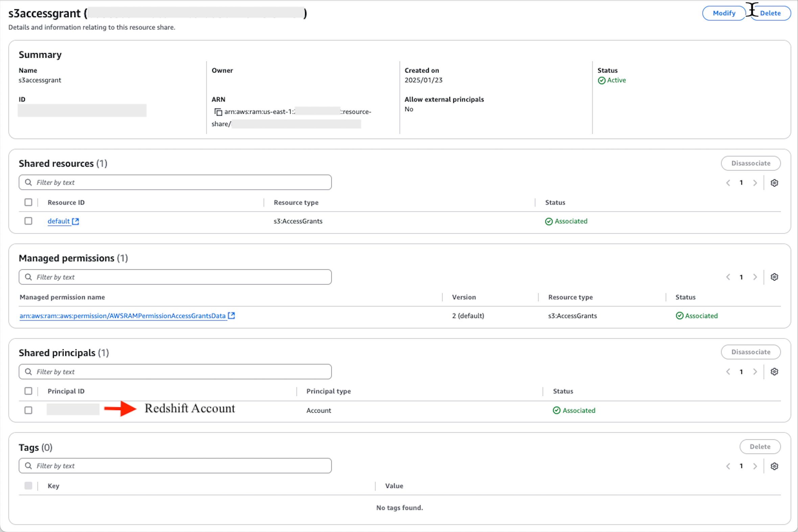Image resolution: width=798 pixels, height=532 pixels.
Task: Select the Redshift Account principal checkbox
Action: 28,410
